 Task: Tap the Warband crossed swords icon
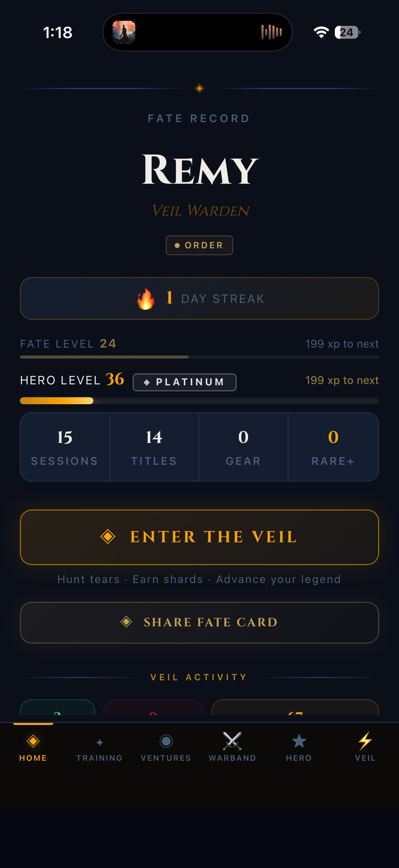pyautogui.click(x=233, y=741)
